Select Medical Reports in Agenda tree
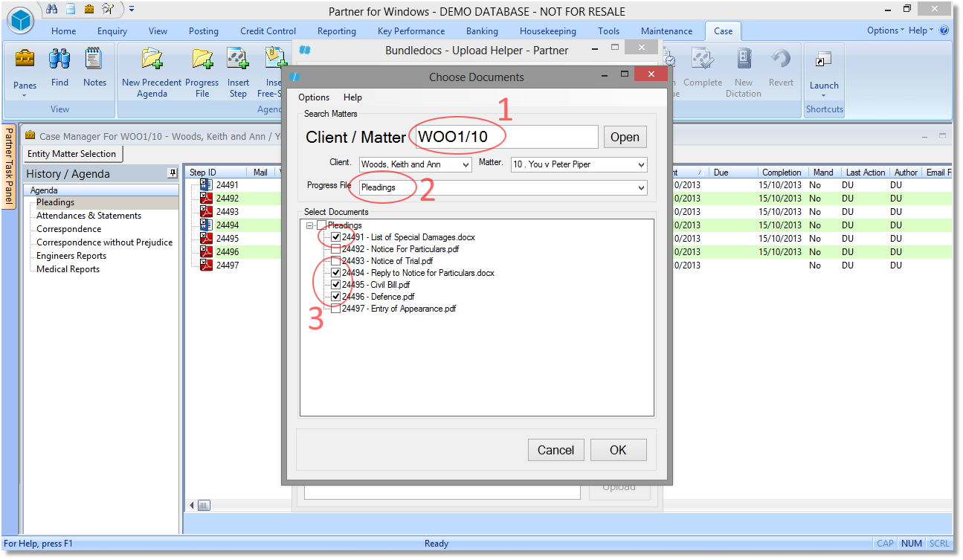The width and height of the screenshot is (963, 560). (x=68, y=269)
